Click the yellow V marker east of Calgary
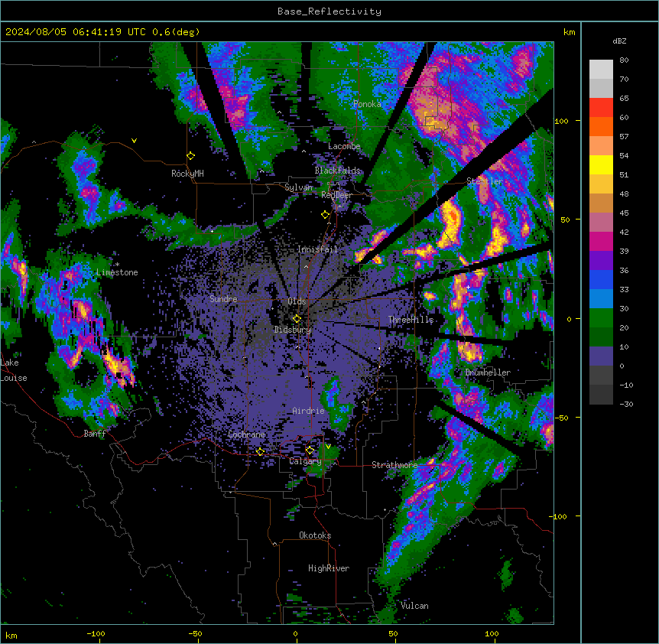 point(328,447)
